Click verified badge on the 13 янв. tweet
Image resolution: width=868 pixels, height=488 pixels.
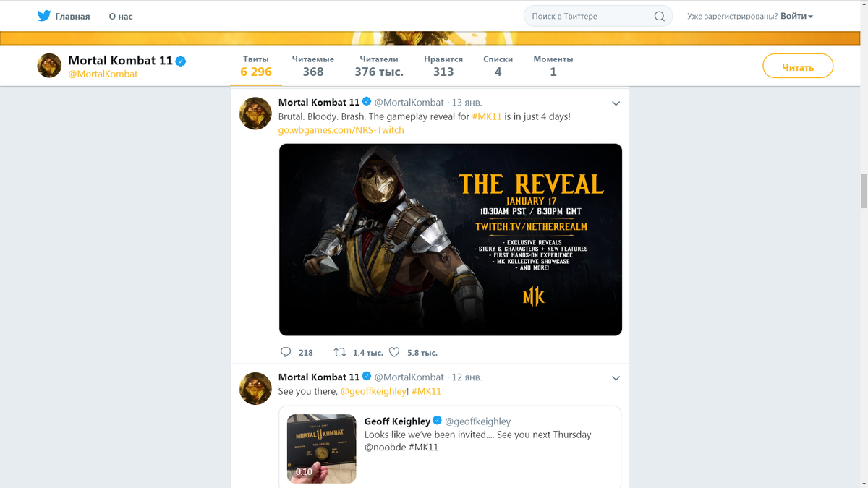(367, 102)
